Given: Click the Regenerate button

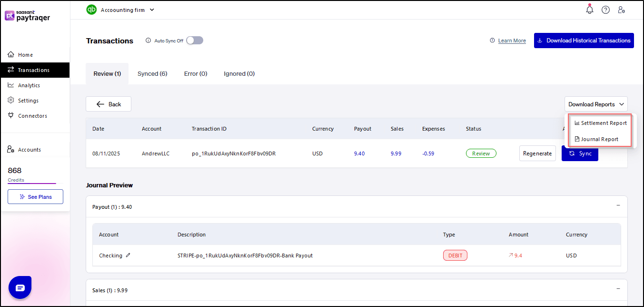Looking at the screenshot, I should [537, 153].
